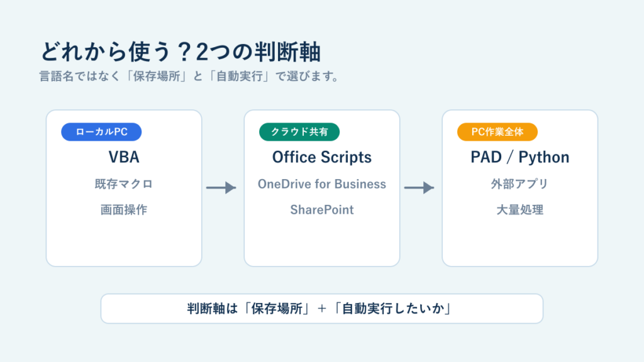Select the Office Scripts heading

pyautogui.click(x=322, y=157)
